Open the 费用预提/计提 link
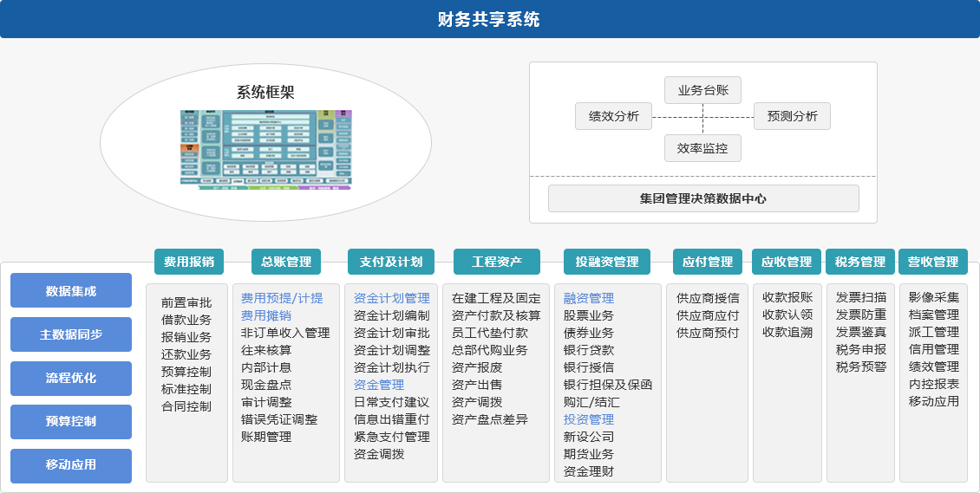 (x=282, y=298)
